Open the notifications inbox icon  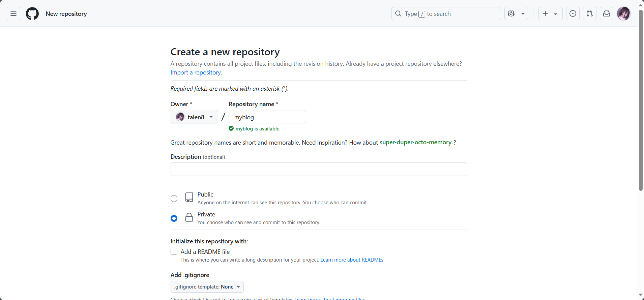pos(606,13)
